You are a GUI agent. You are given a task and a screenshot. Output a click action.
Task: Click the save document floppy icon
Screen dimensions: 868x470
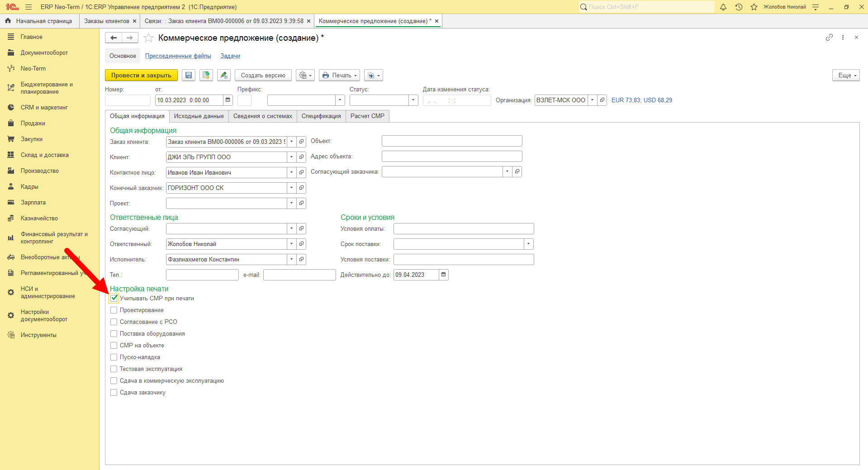click(189, 75)
